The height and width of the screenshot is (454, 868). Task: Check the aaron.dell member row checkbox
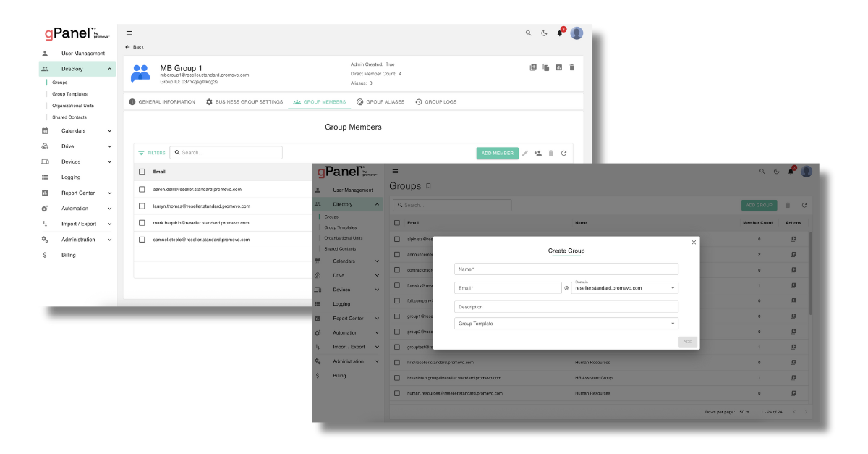tap(142, 189)
